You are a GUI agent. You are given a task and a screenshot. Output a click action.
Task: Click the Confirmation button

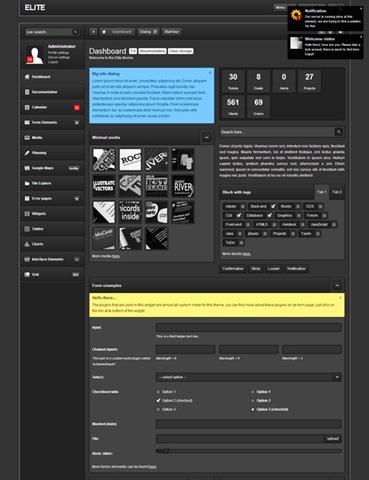click(233, 269)
